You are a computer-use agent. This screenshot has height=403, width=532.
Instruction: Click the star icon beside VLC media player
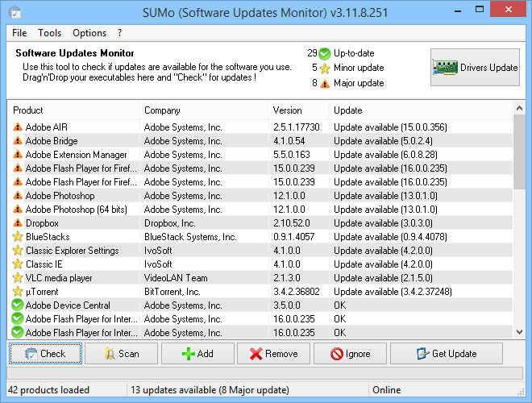tap(18, 278)
